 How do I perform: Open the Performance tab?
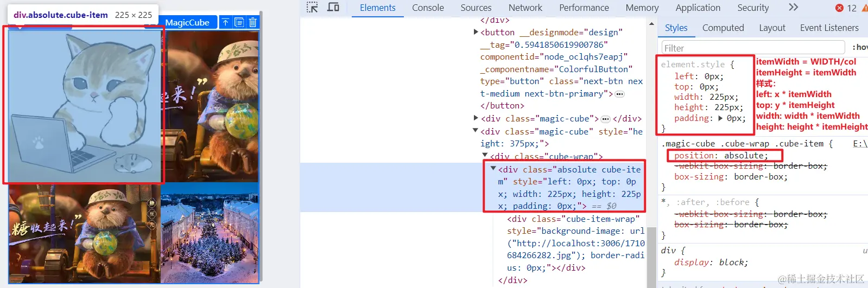point(584,8)
